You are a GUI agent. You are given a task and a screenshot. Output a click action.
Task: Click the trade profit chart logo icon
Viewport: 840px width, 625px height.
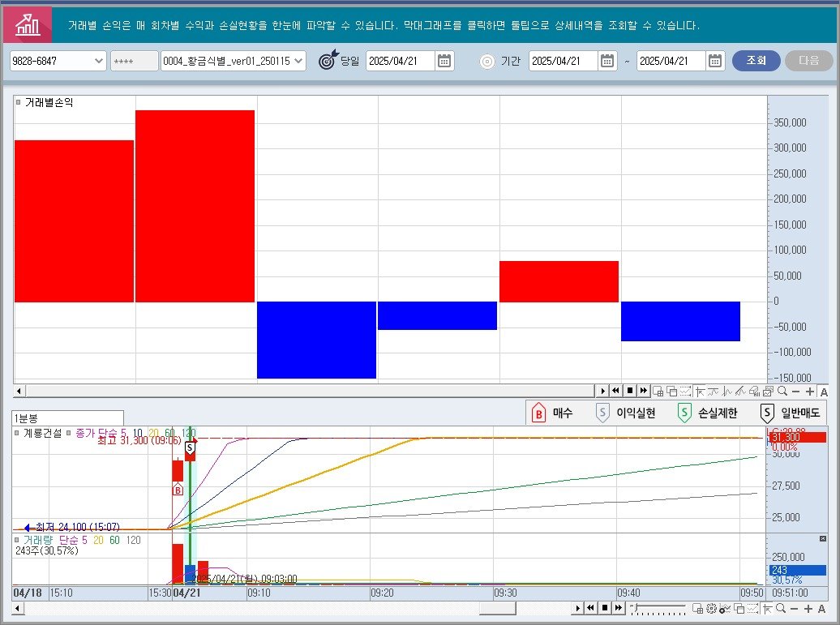click(28, 24)
